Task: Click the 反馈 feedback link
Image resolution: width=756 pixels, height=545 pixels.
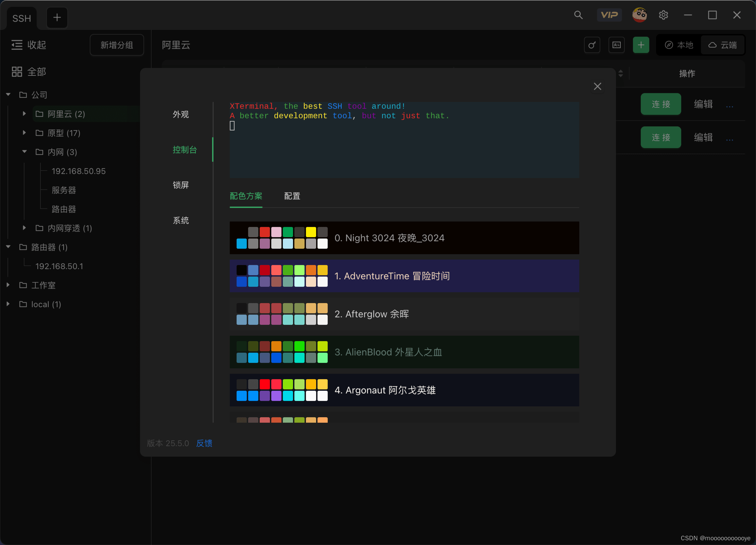Action: [x=204, y=443]
